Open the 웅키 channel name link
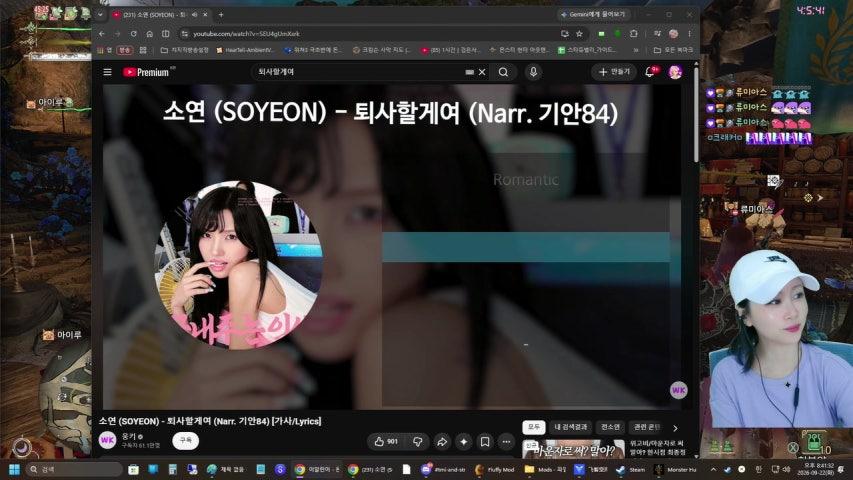 129,436
